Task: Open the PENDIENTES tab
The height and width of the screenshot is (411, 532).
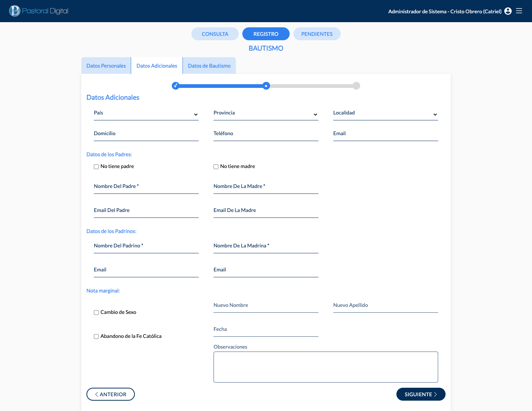Action: tap(317, 34)
